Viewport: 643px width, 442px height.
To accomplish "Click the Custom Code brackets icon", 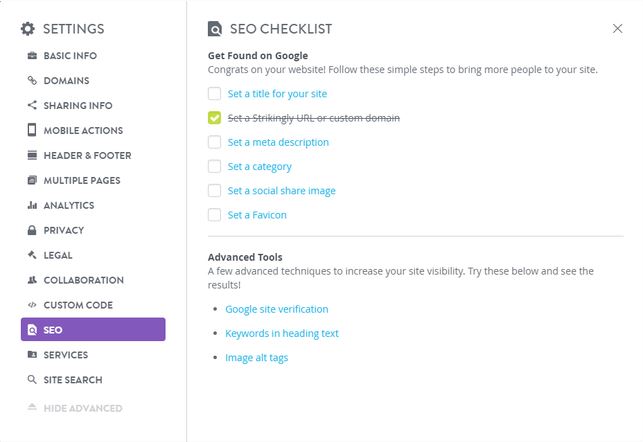I will (x=32, y=306).
